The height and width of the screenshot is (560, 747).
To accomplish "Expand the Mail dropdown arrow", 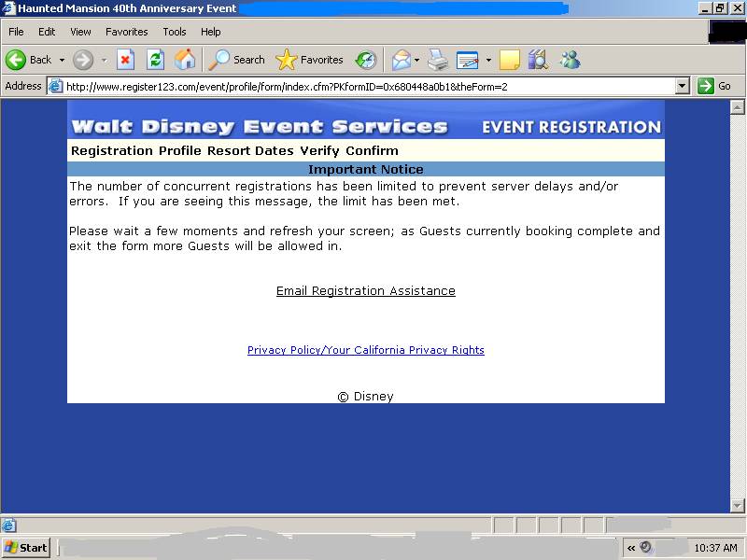I will pos(417,60).
